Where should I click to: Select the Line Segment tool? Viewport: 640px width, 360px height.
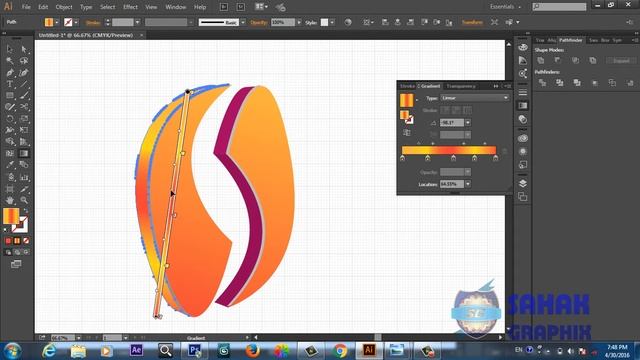(24, 84)
